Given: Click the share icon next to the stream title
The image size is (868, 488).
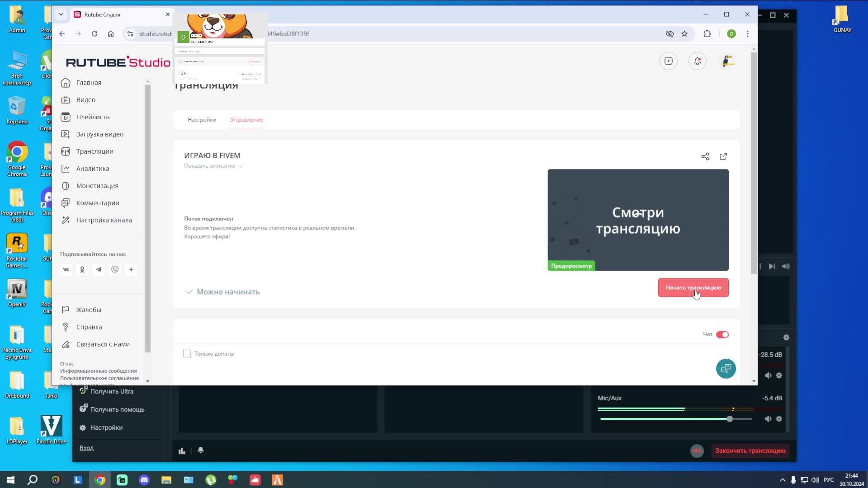Looking at the screenshot, I should (x=705, y=156).
